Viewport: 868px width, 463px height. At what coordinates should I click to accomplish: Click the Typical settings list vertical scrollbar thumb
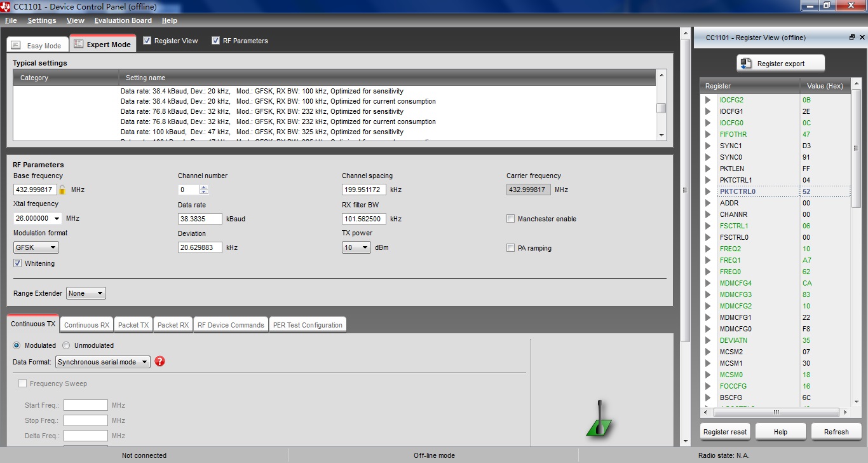(x=661, y=108)
